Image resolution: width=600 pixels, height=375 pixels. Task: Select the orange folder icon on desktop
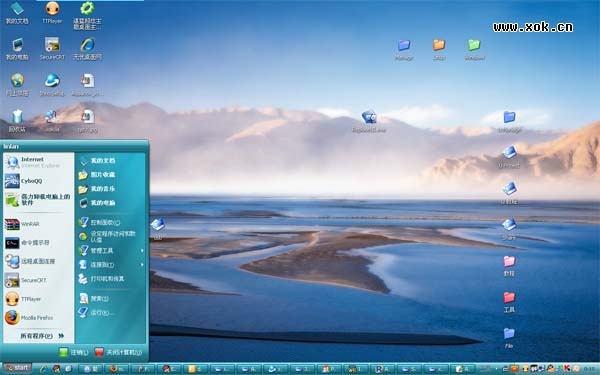click(439, 49)
